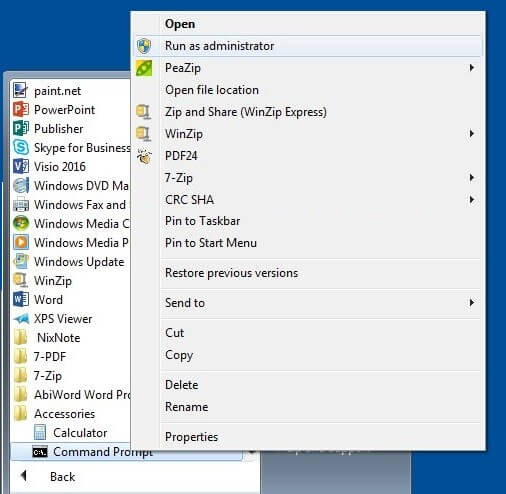
Task: Click the paint.net icon in Start menu
Action: click(20, 91)
